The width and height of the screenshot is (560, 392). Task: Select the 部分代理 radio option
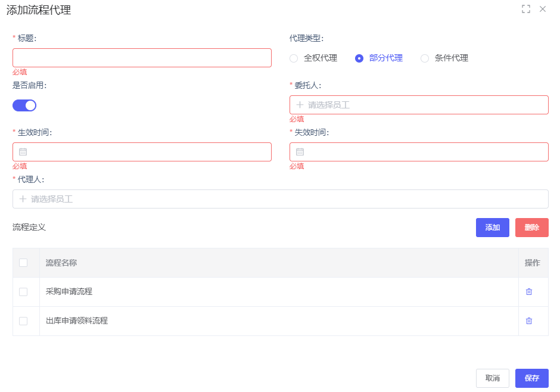(359, 58)
